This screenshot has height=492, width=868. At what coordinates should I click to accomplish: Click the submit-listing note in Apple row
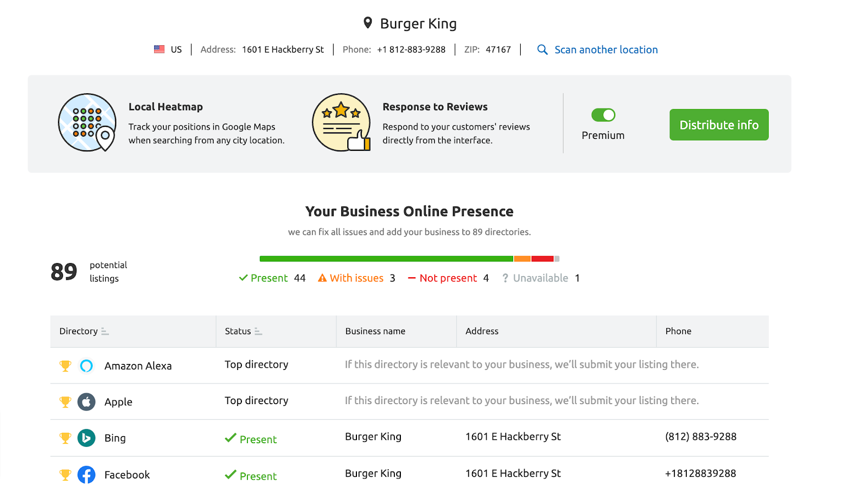coord(522,400)
